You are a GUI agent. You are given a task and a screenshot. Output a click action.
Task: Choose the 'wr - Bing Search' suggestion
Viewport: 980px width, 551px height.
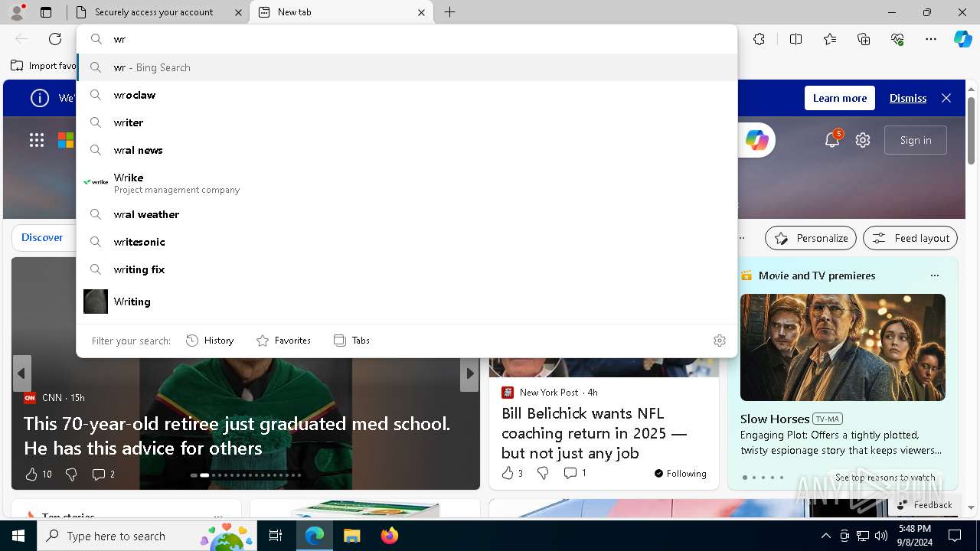(x=407, y=67)
